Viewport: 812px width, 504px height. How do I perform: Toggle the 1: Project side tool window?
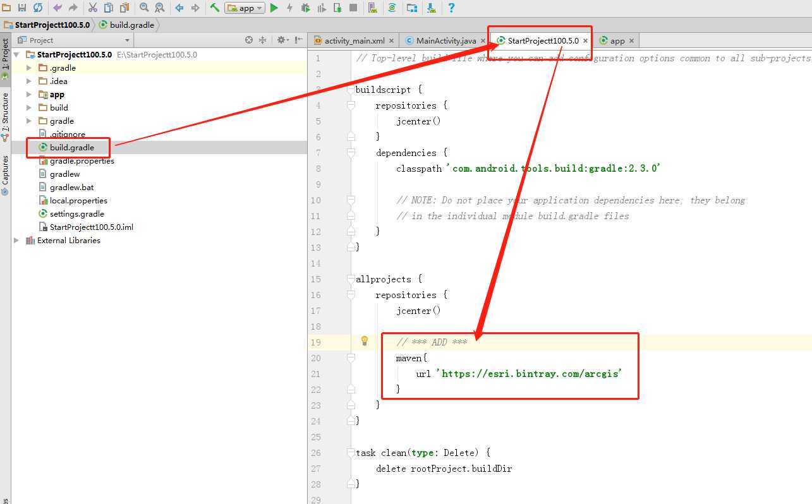click(5, 59)
